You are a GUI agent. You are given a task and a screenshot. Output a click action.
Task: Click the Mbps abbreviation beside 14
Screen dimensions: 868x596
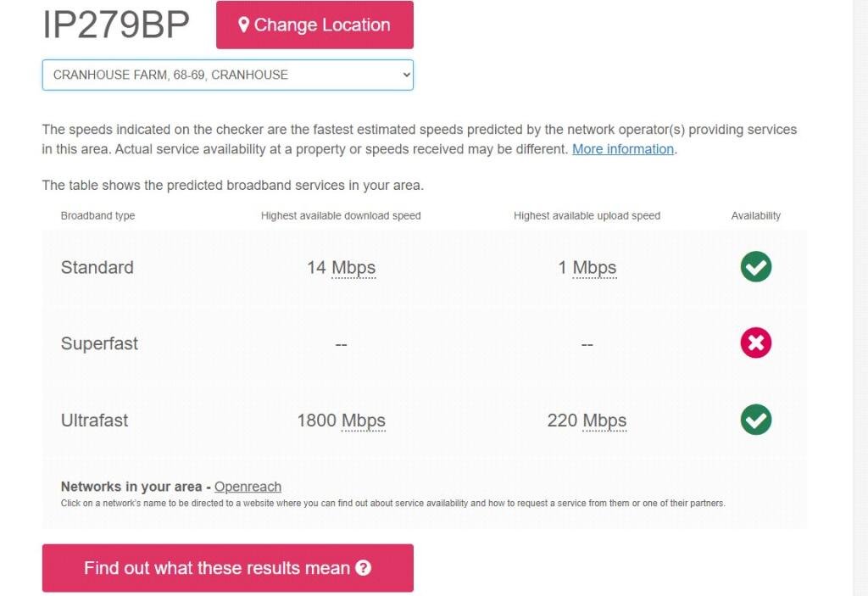353,268
